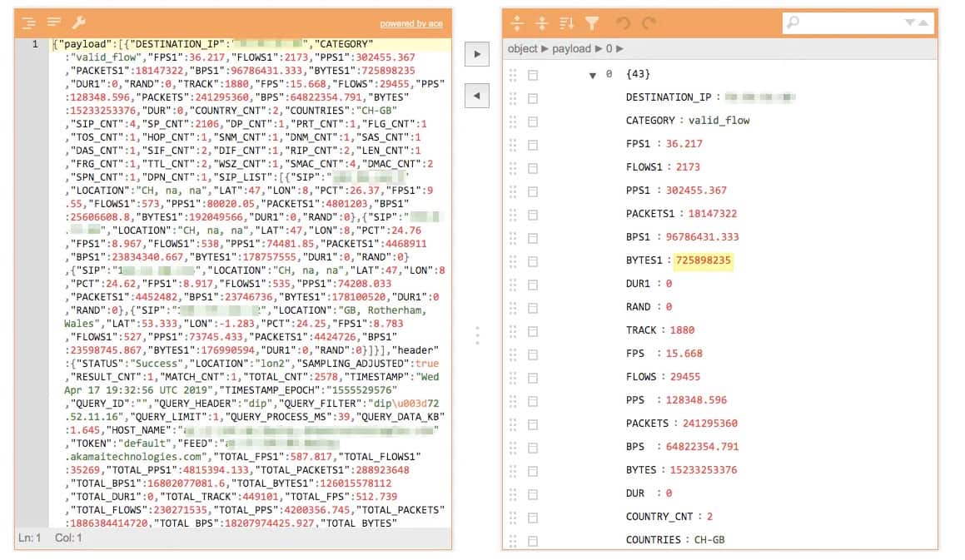This screenshot has width=965, height=560.
Task: Select 'payload' in the breadcrumb path
Action: (x=571, y=49)
